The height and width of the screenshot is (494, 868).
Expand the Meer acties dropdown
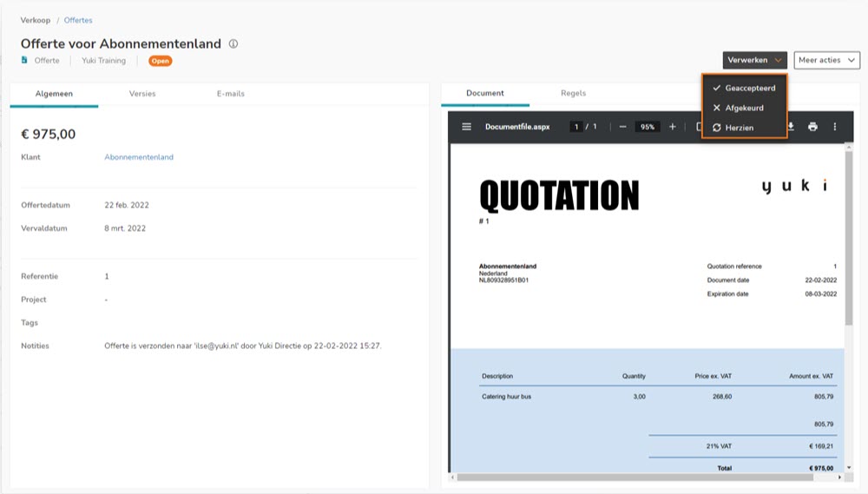click(x=826, y=60)
